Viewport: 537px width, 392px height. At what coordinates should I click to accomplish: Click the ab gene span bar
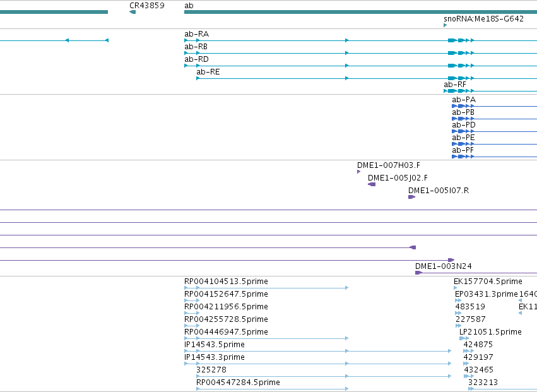pyautogui.click(x=360, y=12)
